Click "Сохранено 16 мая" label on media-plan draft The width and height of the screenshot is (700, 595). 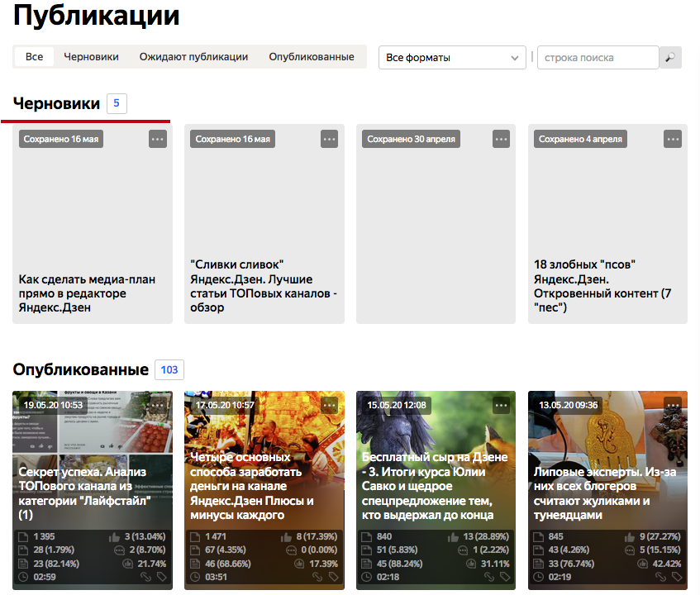click(61, 139)
